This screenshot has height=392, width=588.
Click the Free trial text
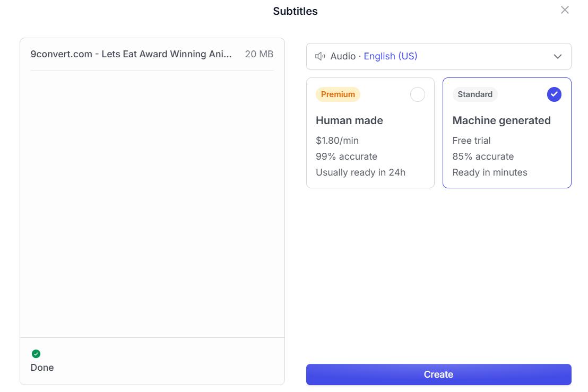(x=471, y=141)
